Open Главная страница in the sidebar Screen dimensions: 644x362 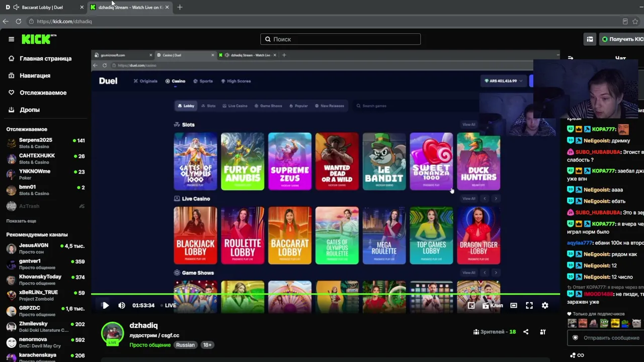pos(45,58)
